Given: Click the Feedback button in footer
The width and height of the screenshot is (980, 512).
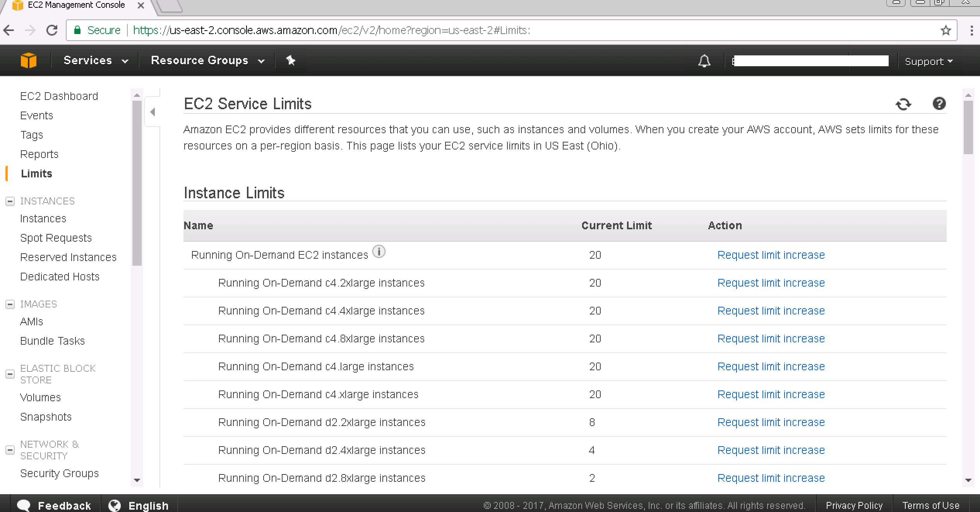Looking at the screenshot, I should (54, 505).
